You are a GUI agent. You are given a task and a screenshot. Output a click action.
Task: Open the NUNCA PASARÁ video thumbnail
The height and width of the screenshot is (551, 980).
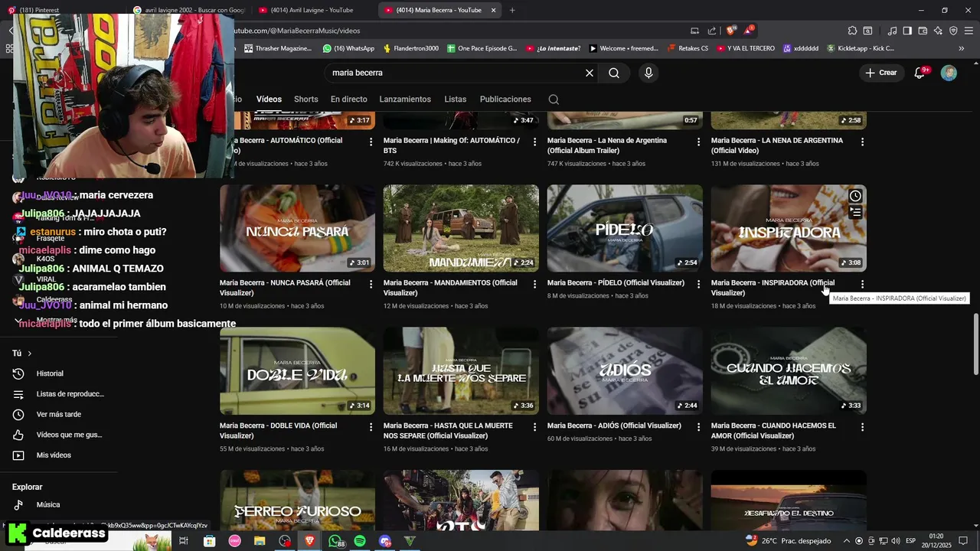click(x=297, y=228)
